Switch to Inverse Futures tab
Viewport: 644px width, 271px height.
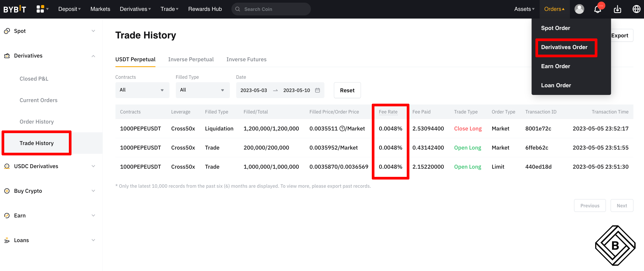pyautogui.click(x=247, y=59)
